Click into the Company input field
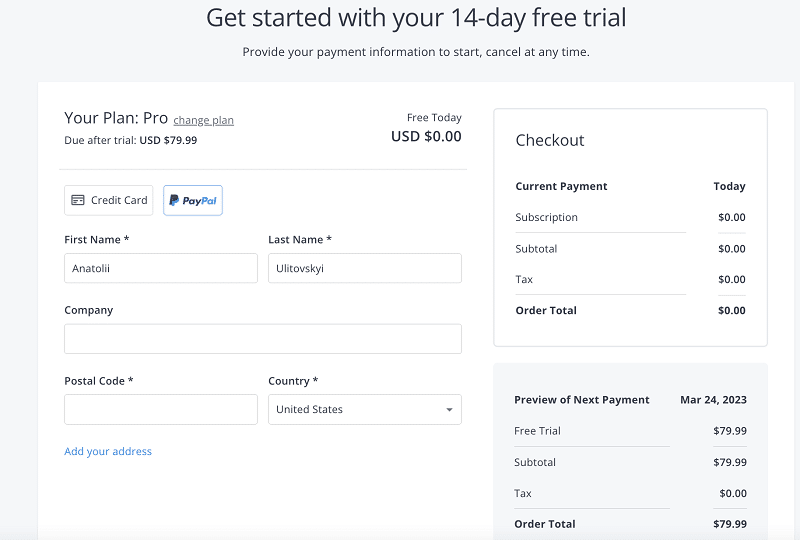 [263, 339]
